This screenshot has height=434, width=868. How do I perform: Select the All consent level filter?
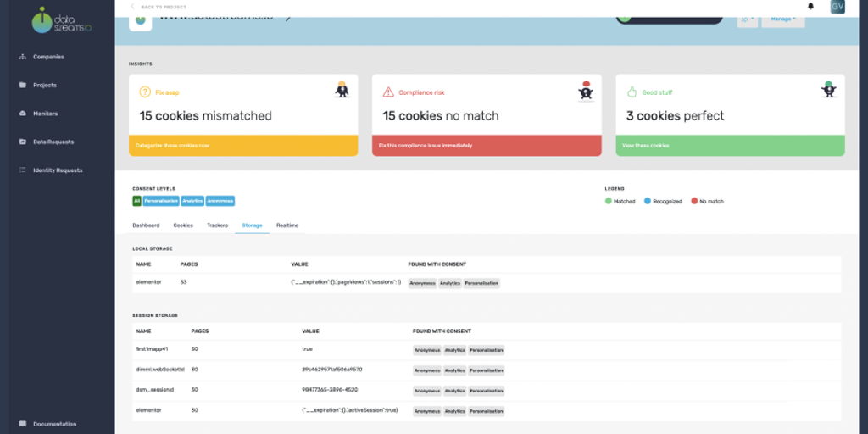(x=136, y=201)
